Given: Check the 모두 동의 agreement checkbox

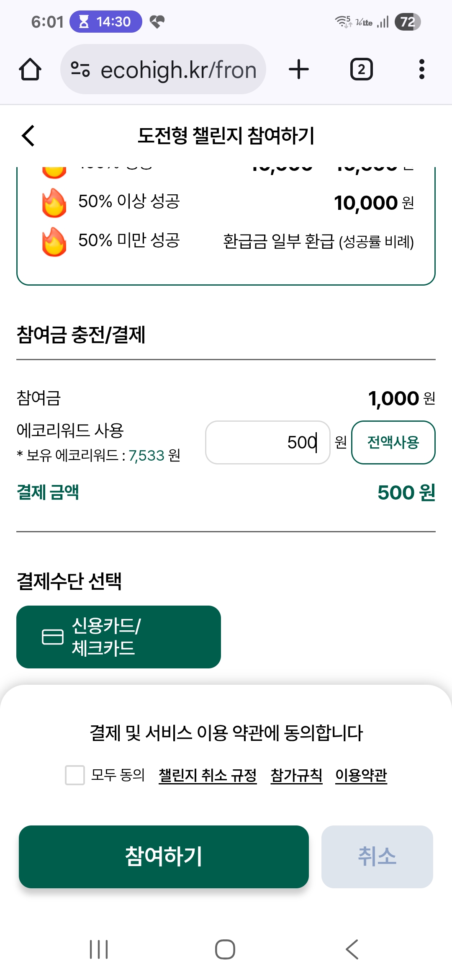Looking at the screenshot, I should (x=75, y=775).
